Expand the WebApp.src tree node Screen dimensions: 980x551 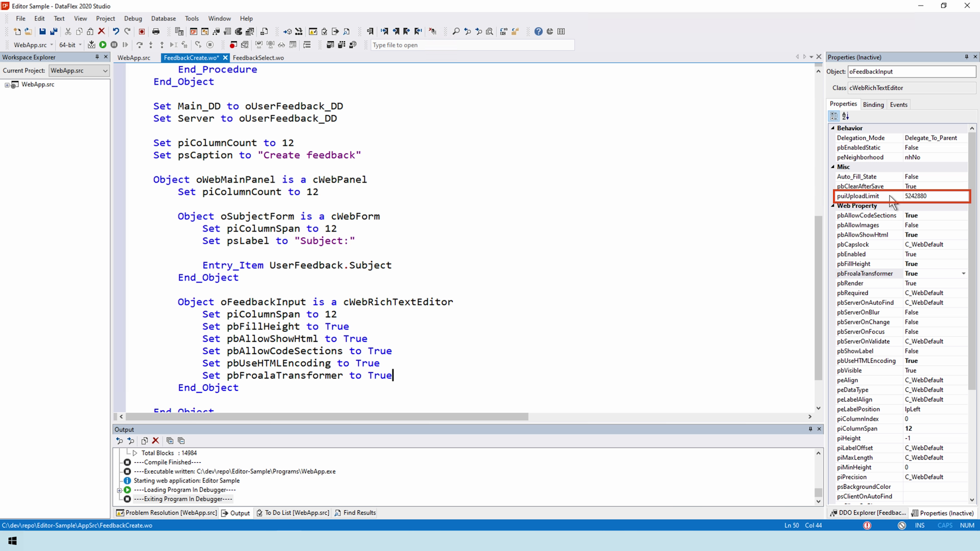tap(7, 85)
